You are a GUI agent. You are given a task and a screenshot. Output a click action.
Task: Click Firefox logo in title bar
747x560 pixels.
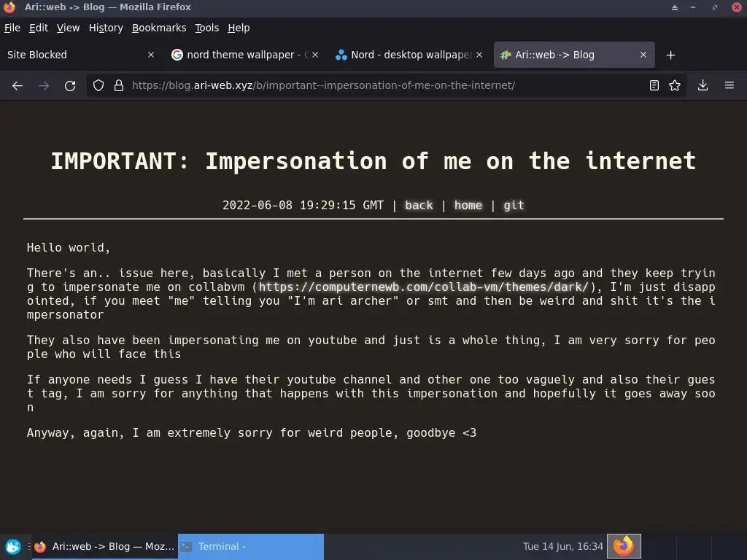point(9,7)
